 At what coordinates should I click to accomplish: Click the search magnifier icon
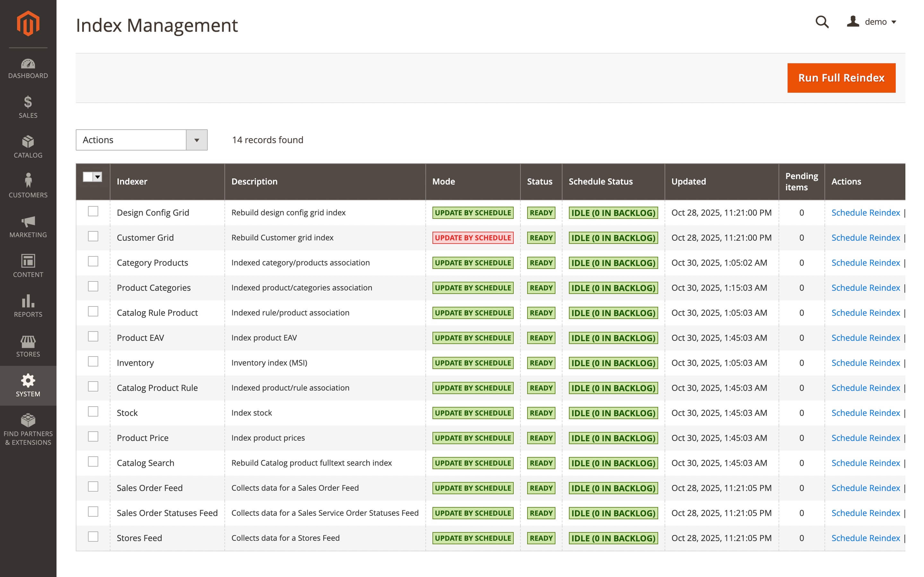tap(822, 22)
